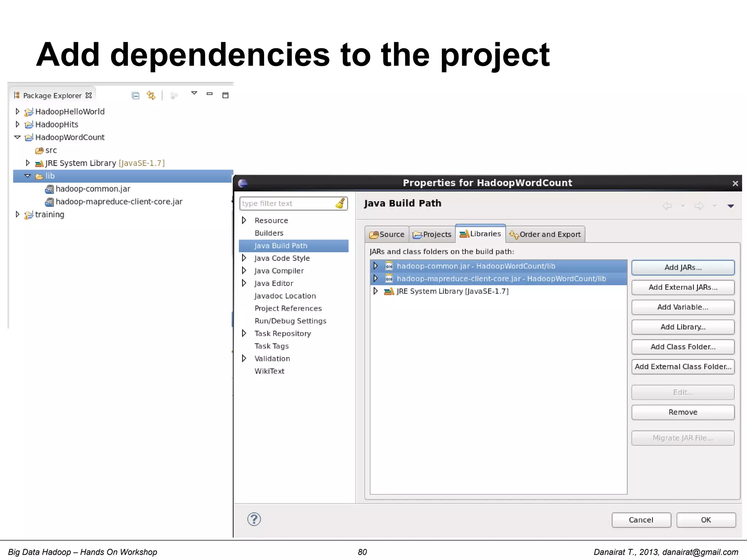Image resolution: width=747 pixels, height=560 pixels.
Task: Click the Cancel button
Action: pos(641,520)
